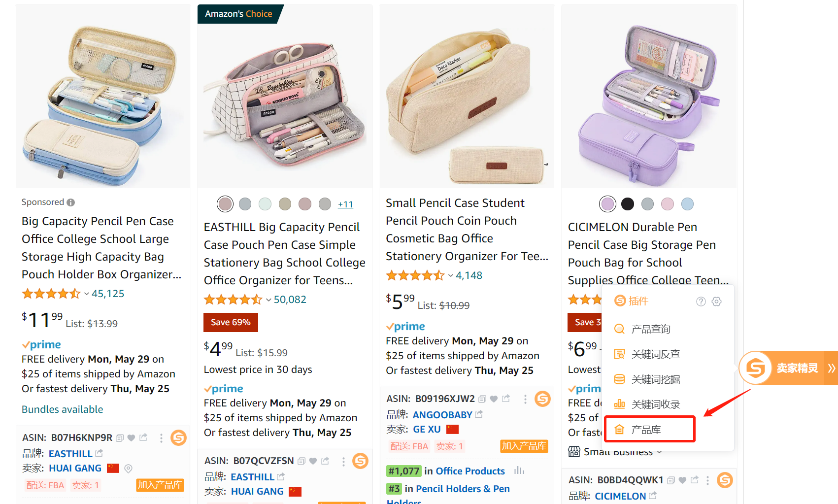Favorite ASIN B07H6KNP9R with the heart
The height and width of the screenshot is (504, 838).
[x=131, y=438]
